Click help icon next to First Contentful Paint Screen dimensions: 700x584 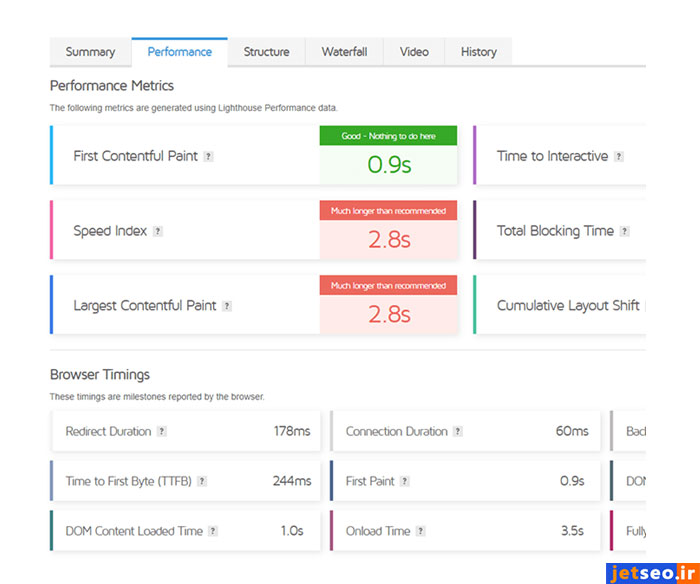point(208,157)
